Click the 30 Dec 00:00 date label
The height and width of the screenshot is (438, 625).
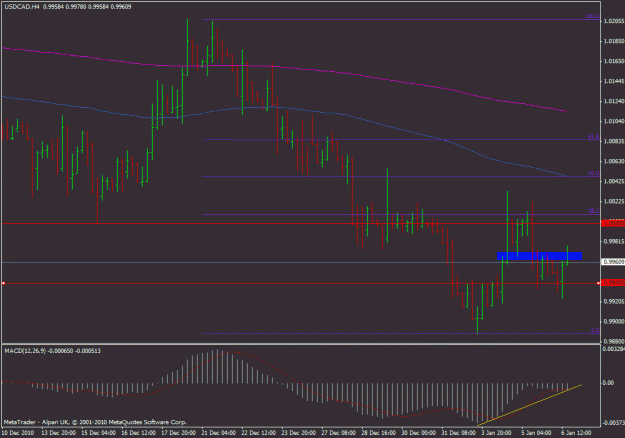tap(419, 432)
